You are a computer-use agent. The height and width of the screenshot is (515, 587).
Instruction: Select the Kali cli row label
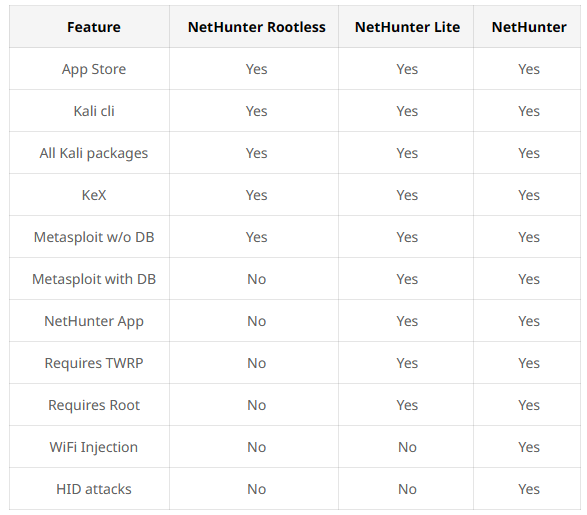click(94, 111)
